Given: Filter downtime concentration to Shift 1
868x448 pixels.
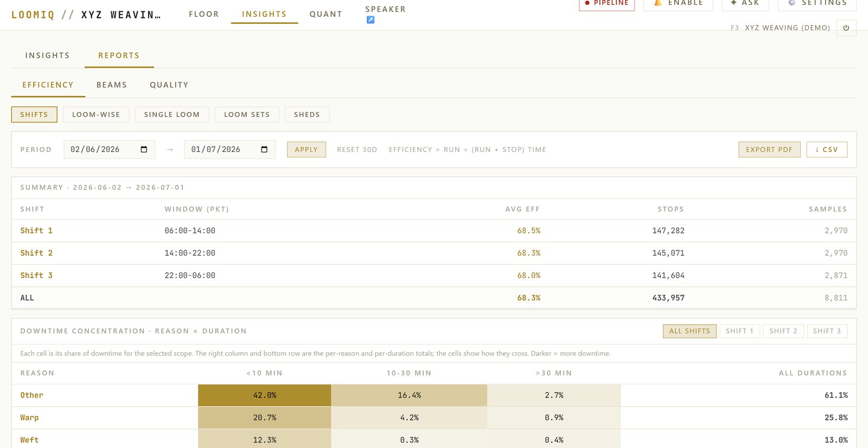Looking at the screenshot, I should coord(739,331).
